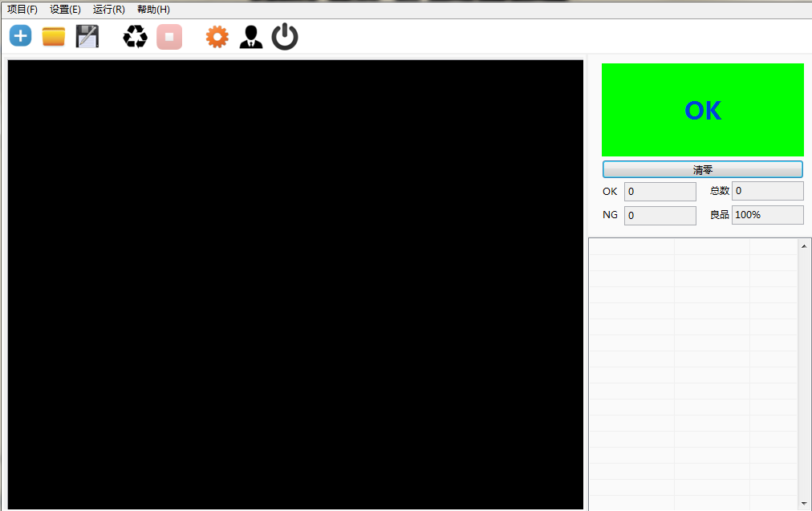This screenshot has width=812, height=511.
Task: Click the NG count field
Action: [x=660, y=215]
